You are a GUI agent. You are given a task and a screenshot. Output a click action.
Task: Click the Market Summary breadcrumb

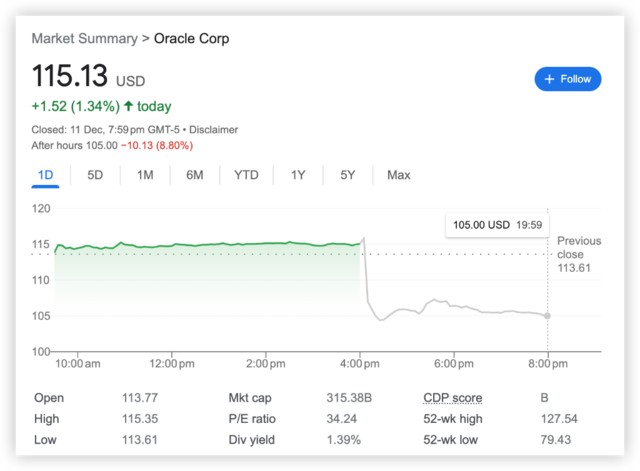[84, 39]
